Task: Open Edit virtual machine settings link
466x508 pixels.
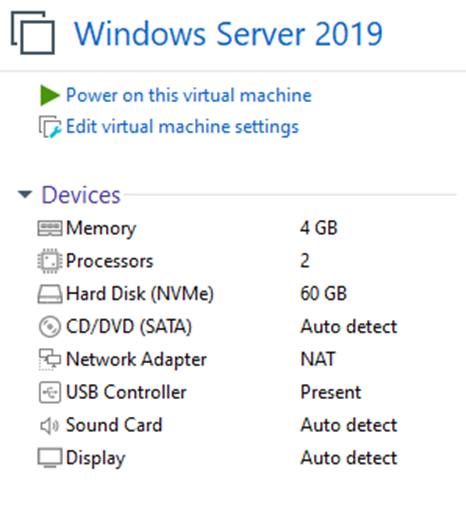Action: [182, 127]
